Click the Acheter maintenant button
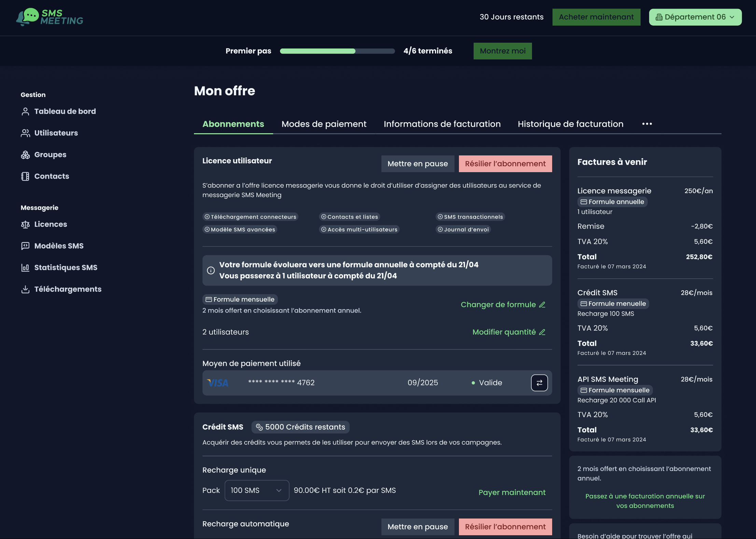This screenshot has height=539, width=756. click(596, 17)
